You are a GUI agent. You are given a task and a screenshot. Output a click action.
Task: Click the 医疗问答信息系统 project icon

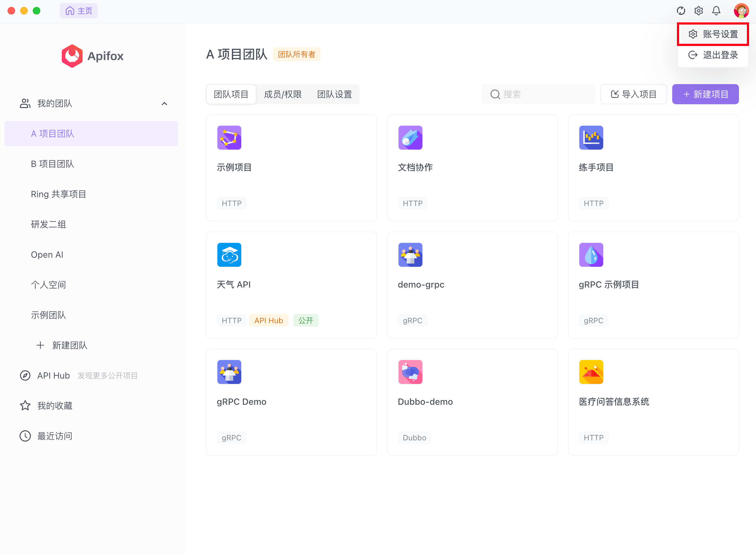[591, 372]
